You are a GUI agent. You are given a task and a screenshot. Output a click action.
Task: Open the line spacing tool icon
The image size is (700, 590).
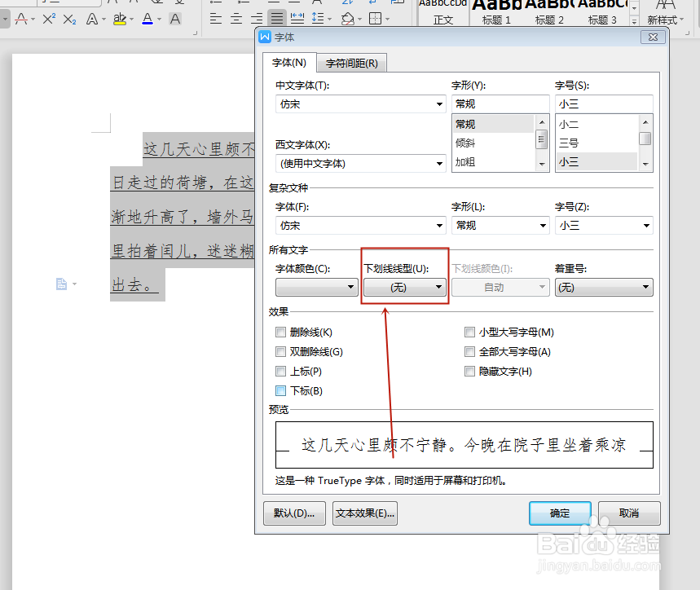coord(316,18)
